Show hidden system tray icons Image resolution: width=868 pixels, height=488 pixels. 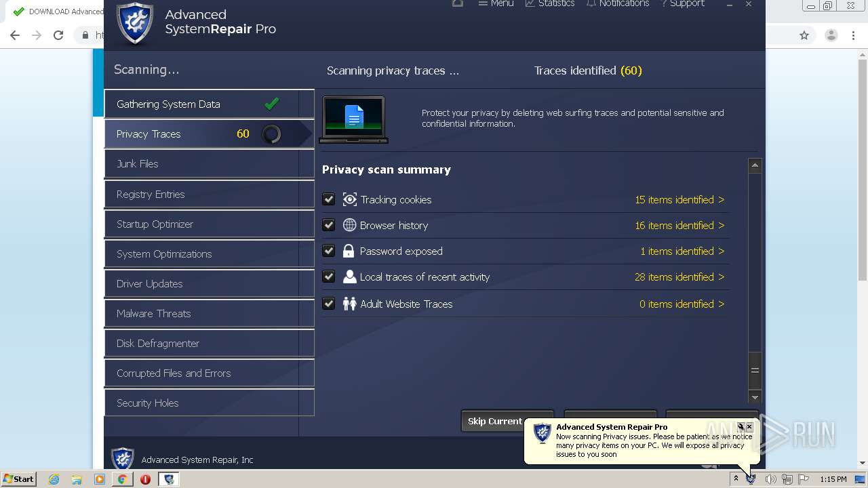point(736,479)
